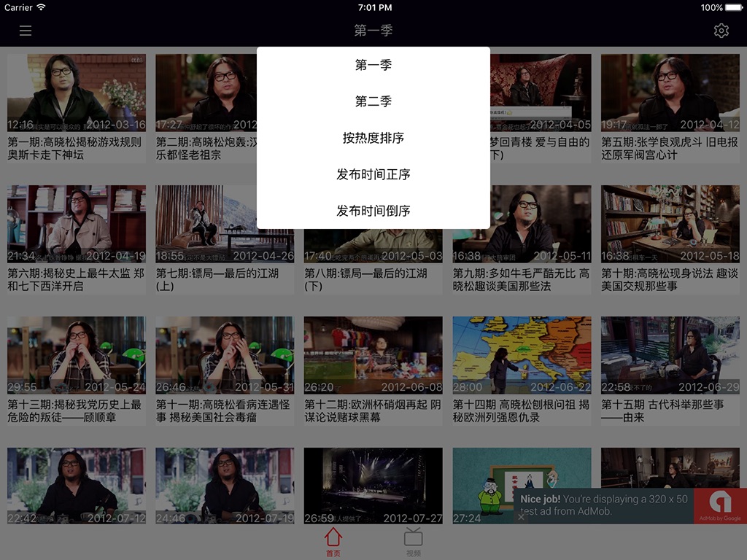The height and width of the screenshot is (560, 747).
Task: Open thumbnail dated 2012-04-05
Action: pos(541,93)
